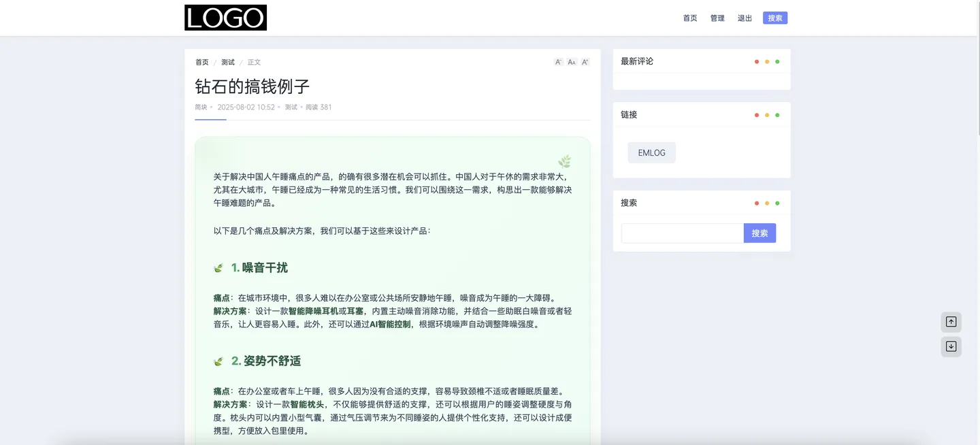Open 测试 category in breadcrumb
Image resolution: width=980 pixels, height=445 pixels.
[228, 62]
